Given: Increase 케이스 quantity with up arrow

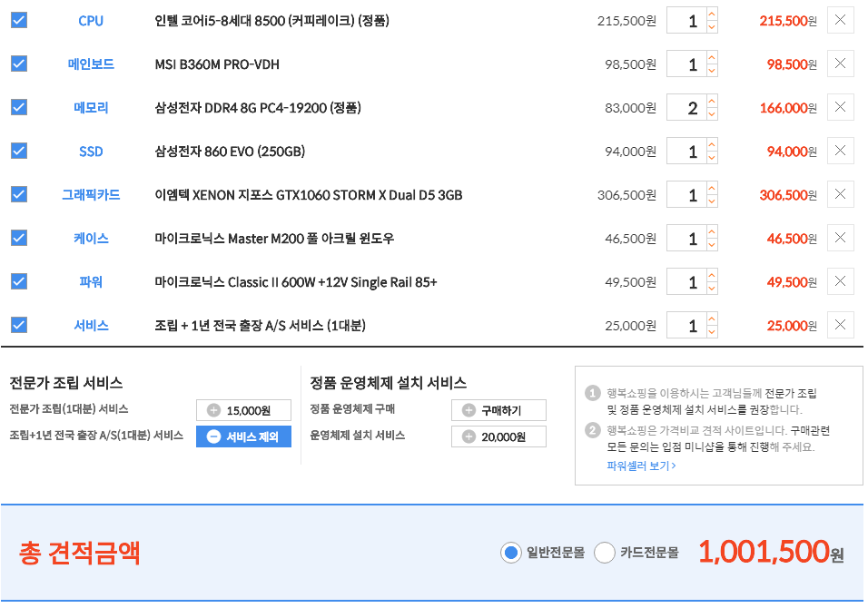Looking at the screenshot, I should point(712,231).
